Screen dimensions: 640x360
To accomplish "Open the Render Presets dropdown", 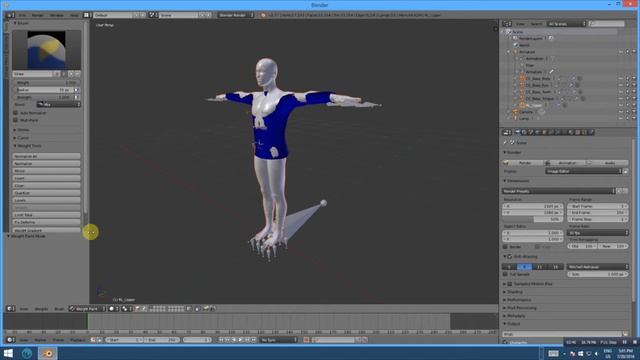I will tap(558, 191).
